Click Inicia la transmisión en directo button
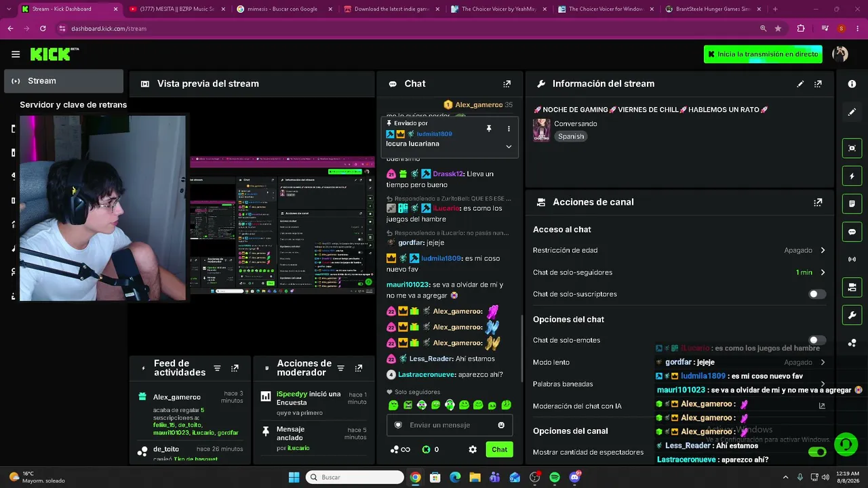The width and height of the screenshot is (868, 488). coord(763,54)
